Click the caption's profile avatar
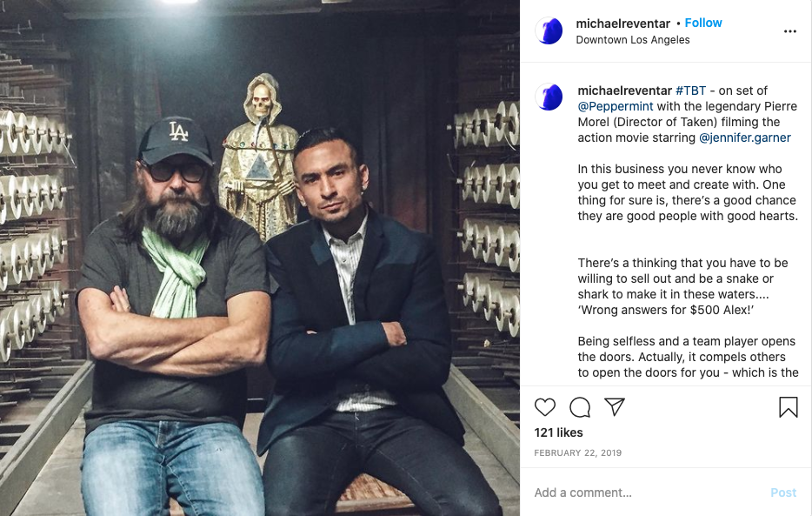812x516 pixels. [x=549, y=97]
